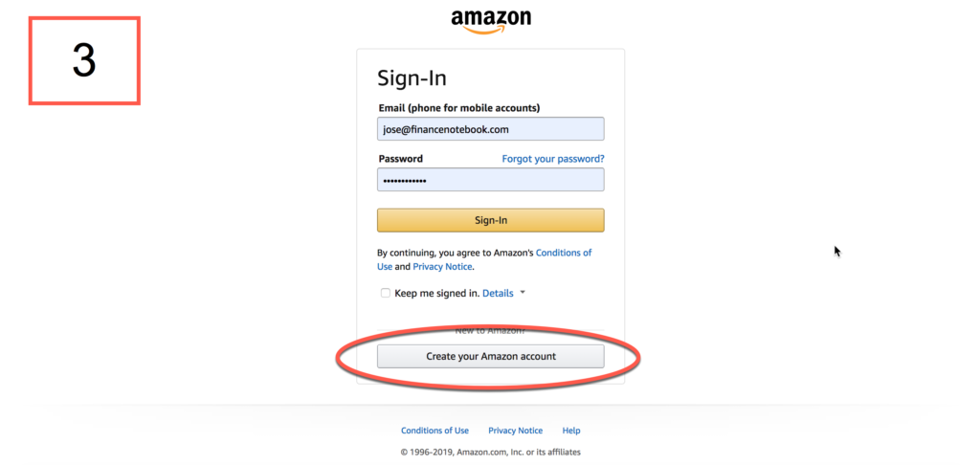Click the 1996-2019 Amazon.com copyright text

tap(491, 452)
